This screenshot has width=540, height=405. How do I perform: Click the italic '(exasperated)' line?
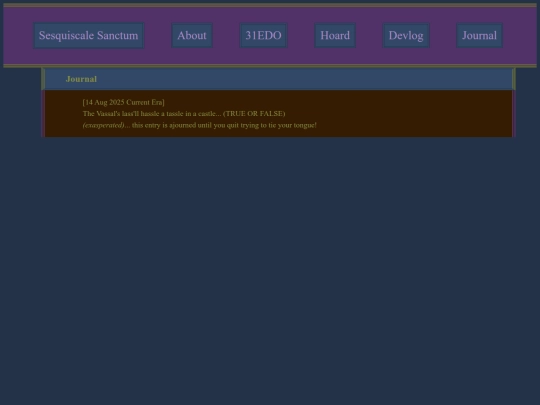200,125
